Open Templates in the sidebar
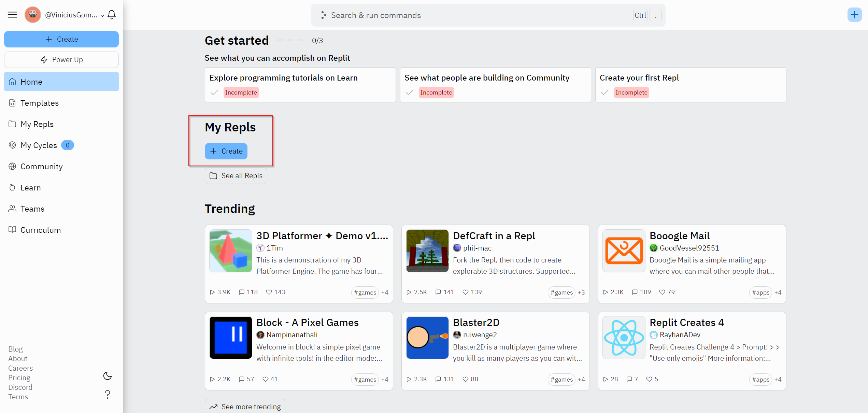Screen dimensions: 868x413 click(x=39, y=103)
